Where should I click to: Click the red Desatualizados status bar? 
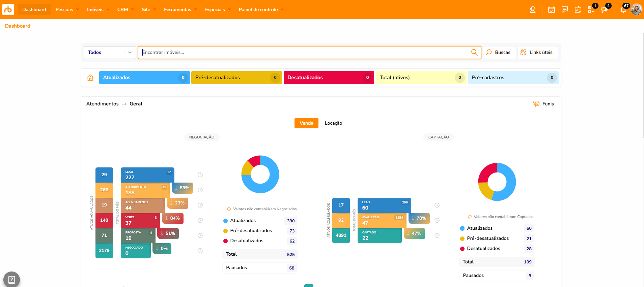pyautogui.click(x=329, y=77)
